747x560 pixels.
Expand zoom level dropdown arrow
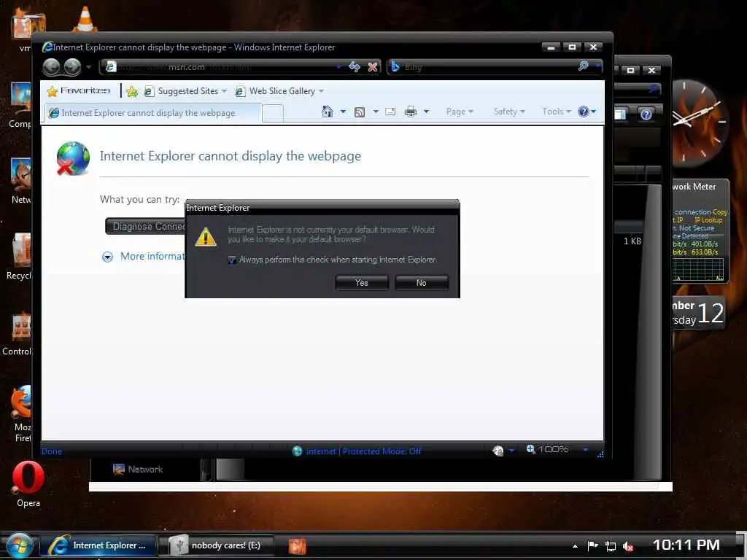coord(586,449)
